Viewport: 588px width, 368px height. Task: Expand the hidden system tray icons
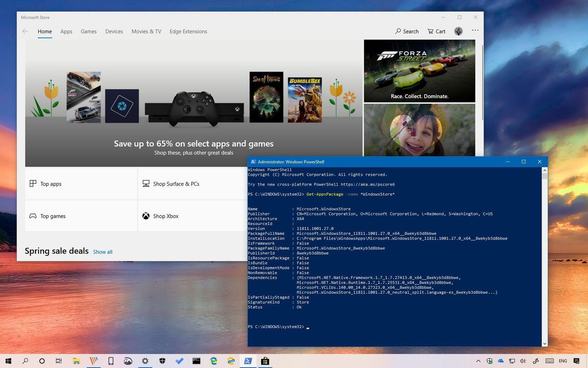[478, 361]
